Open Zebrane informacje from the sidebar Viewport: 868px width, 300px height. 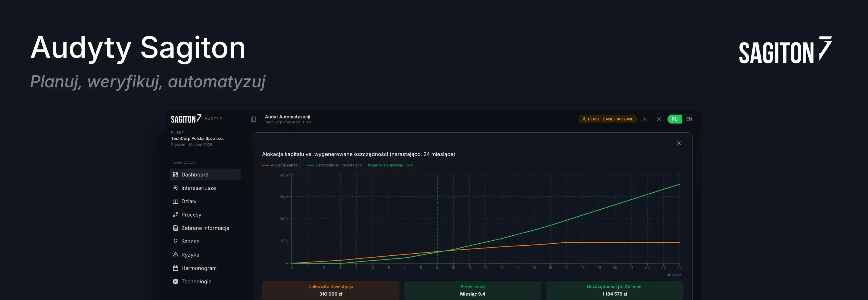click(x=205, y=228)
